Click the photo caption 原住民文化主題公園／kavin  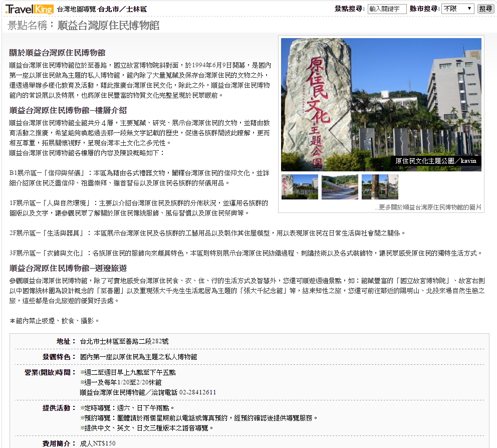pyautogui.click(x=436, y=161)
